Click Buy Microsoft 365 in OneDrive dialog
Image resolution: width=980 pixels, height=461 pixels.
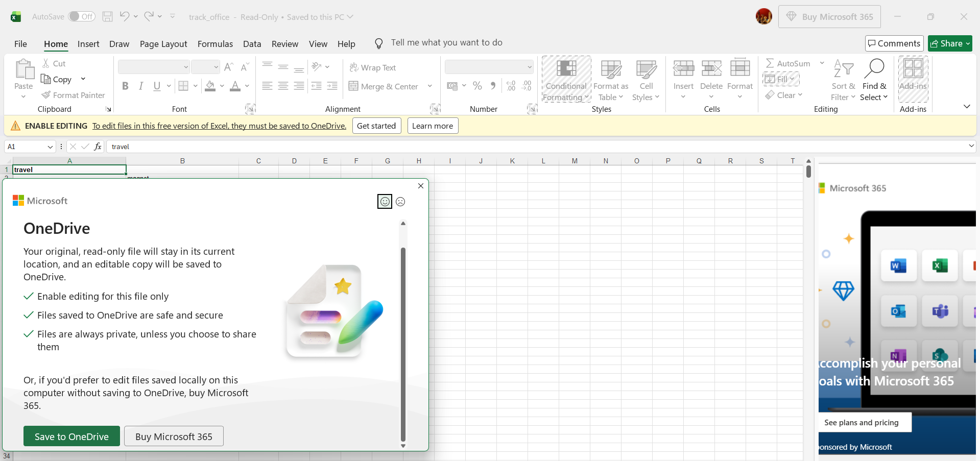coord(174,436)
